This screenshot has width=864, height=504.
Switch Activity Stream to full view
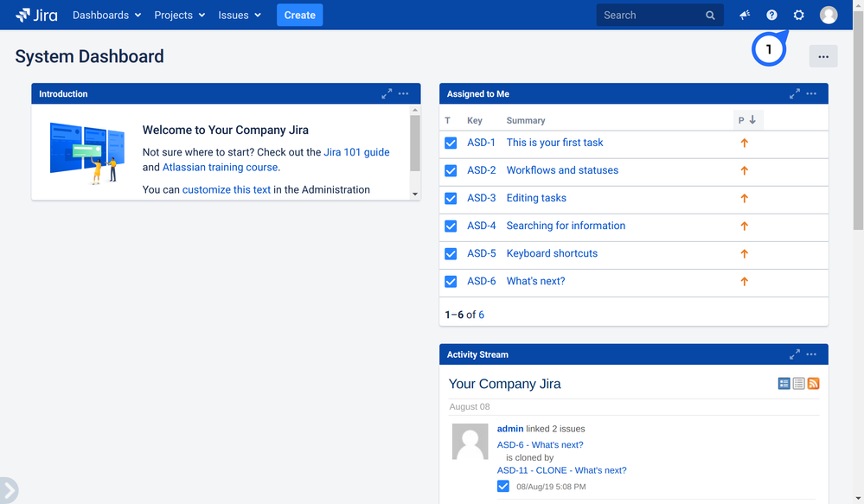tap(784, 383)
